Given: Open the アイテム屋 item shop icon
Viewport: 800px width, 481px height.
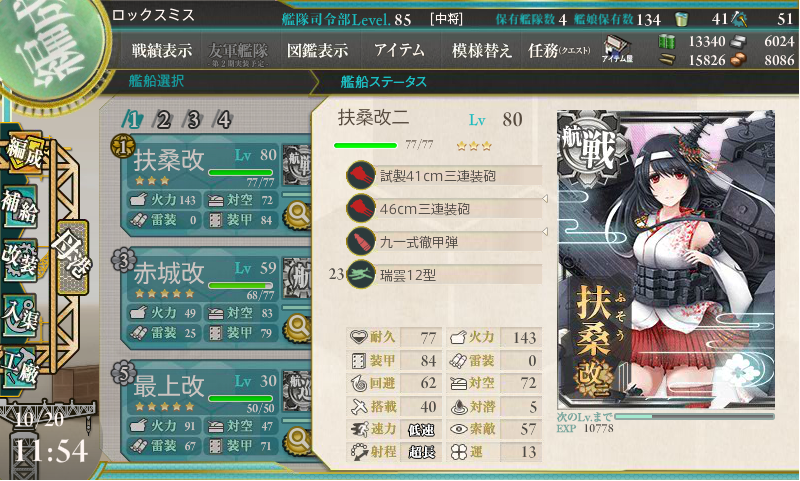Looking at the screenshot, I should pos(617,49).
